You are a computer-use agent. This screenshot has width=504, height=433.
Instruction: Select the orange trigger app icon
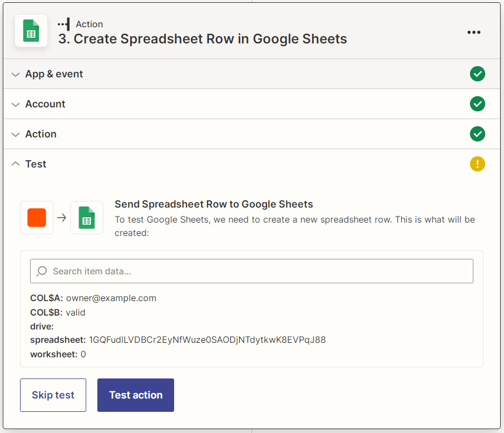coord(36,218)
